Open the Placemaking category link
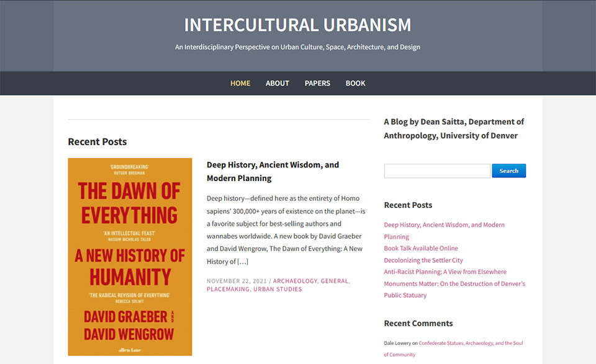 pos(228,289)
